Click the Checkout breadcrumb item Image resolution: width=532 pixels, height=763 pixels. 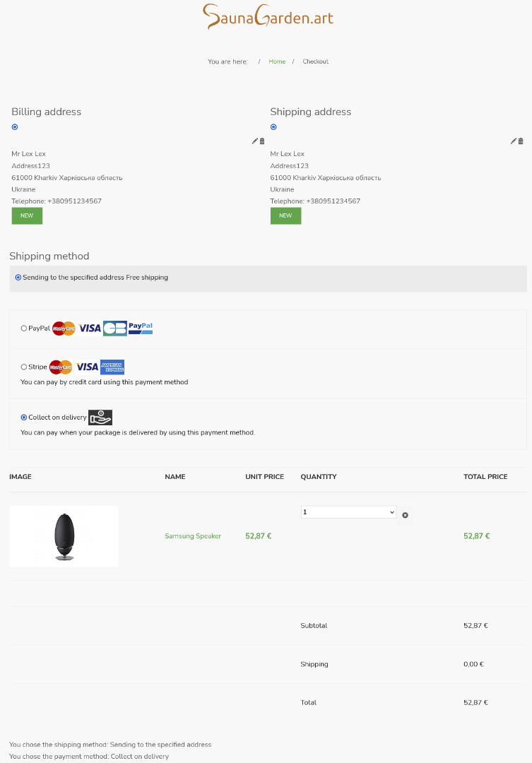(315, 61)
